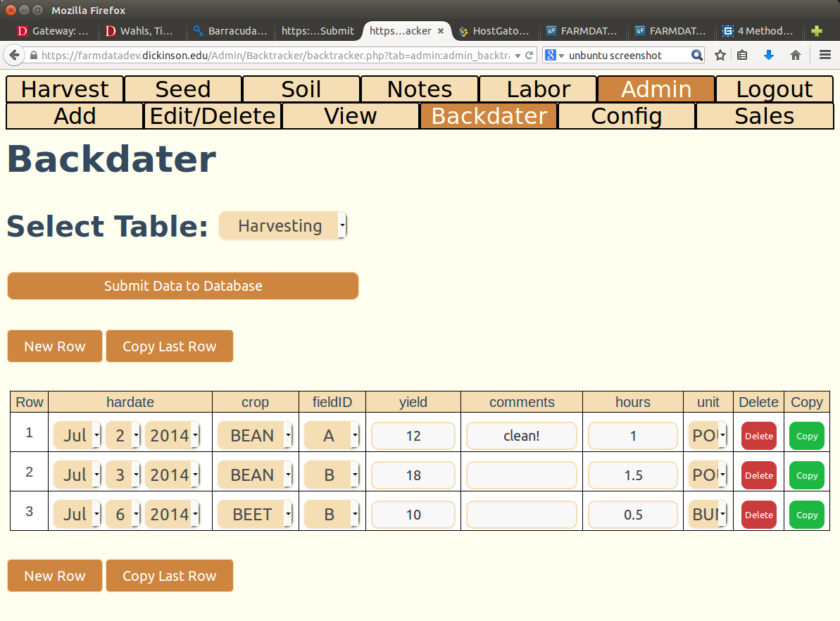Open a new browser tab with the plus icon
This screenshot has width=840, height=621.
pos(816,31)
